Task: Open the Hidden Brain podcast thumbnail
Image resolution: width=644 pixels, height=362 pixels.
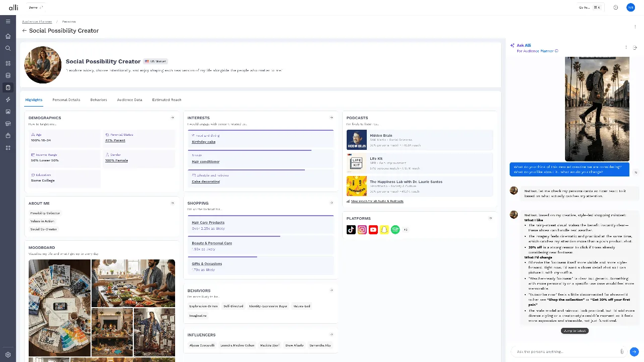Action: pos(356,140)
